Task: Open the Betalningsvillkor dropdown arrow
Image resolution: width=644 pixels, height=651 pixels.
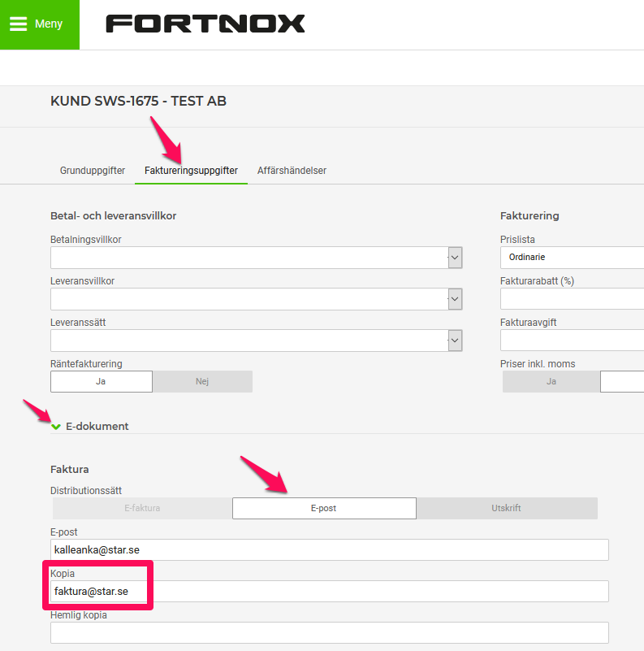Action: point(456,258)
